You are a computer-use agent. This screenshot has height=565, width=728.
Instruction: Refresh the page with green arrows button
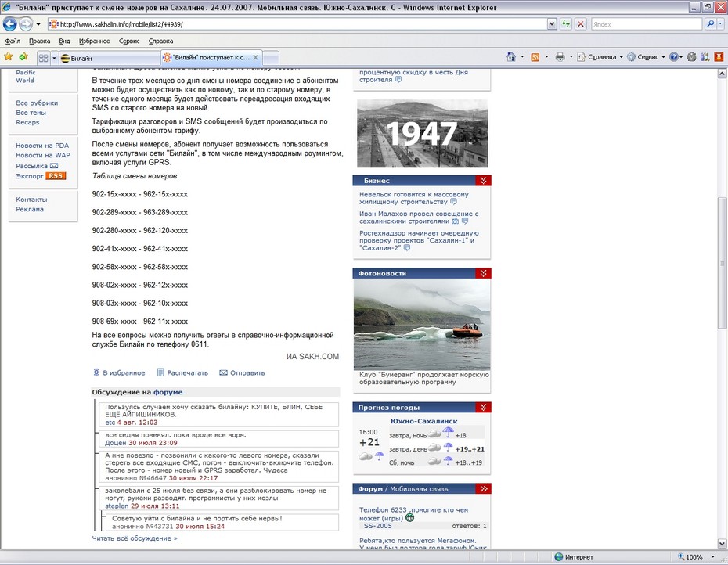[565, 24]
